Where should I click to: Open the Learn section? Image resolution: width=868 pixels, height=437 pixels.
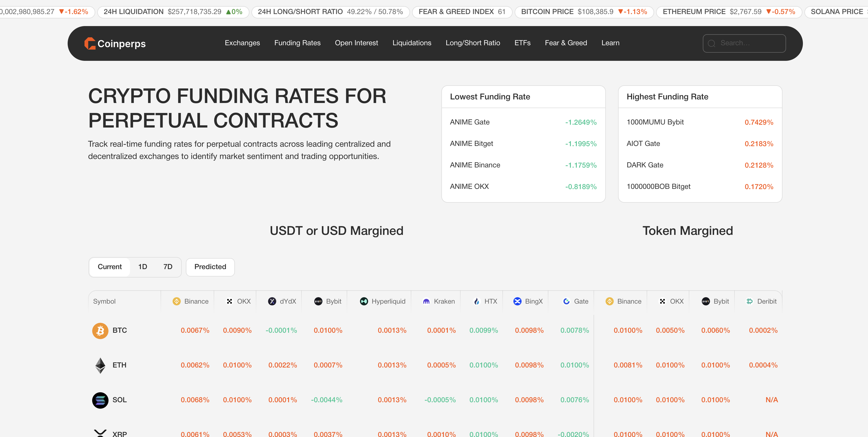point(610,43)
